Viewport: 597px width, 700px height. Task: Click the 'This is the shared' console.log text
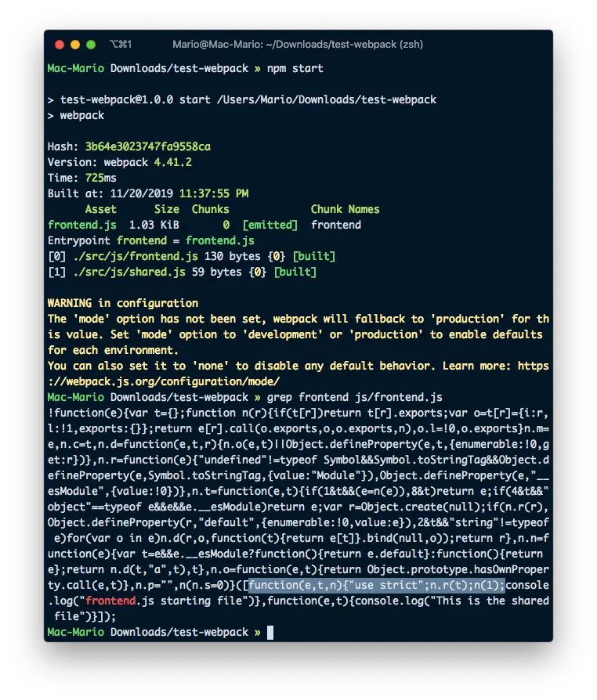click(493, 601)
